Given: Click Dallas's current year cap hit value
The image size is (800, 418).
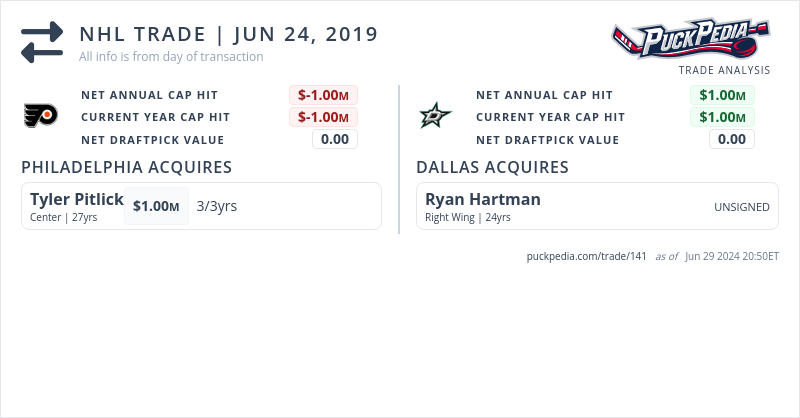Looking at the screenshot, I should coord(722,117).
